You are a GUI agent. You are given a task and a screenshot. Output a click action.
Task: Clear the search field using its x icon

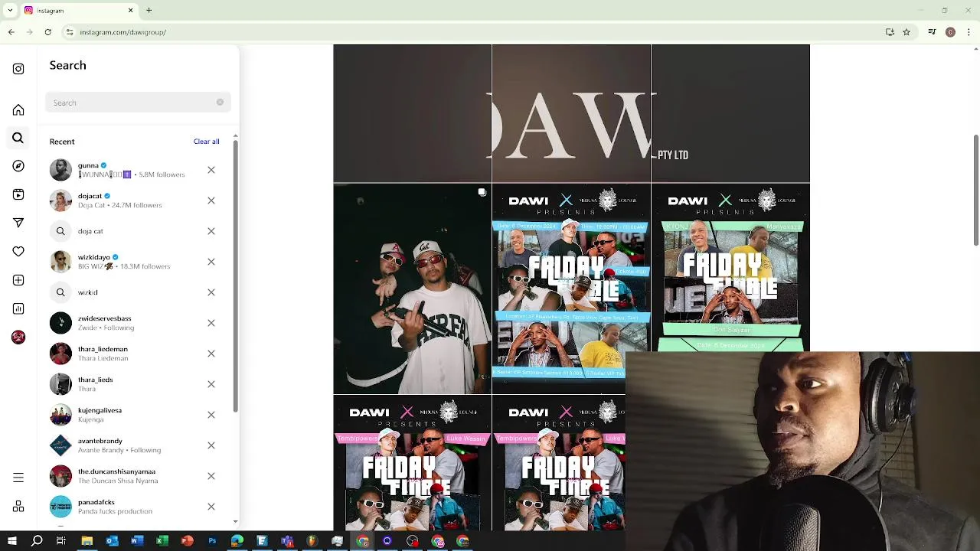[x=220, y=103]
